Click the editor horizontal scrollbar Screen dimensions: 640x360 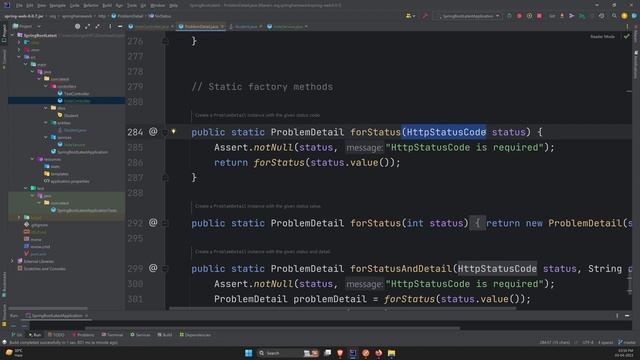(x=343, y=309)
